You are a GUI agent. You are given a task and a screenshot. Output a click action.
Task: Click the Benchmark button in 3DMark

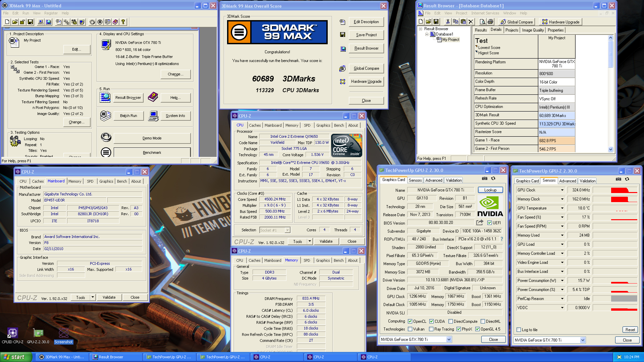coord(152,153)
